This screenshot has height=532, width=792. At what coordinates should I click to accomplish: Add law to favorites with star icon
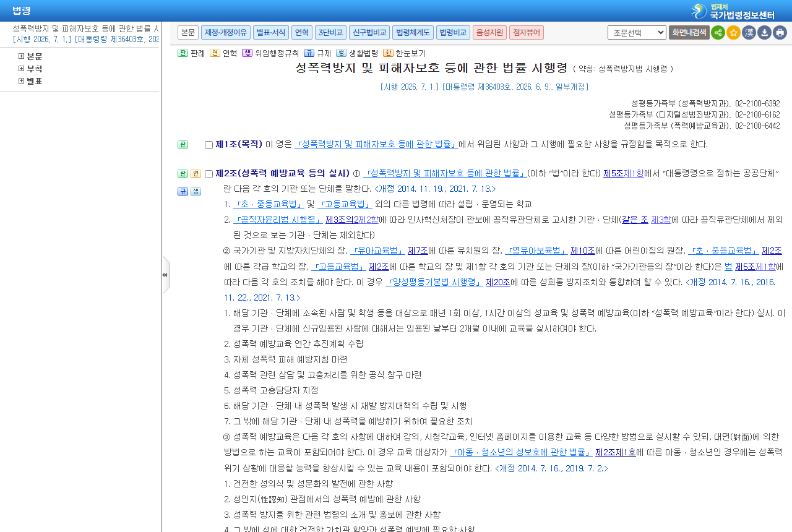(733, 32)
